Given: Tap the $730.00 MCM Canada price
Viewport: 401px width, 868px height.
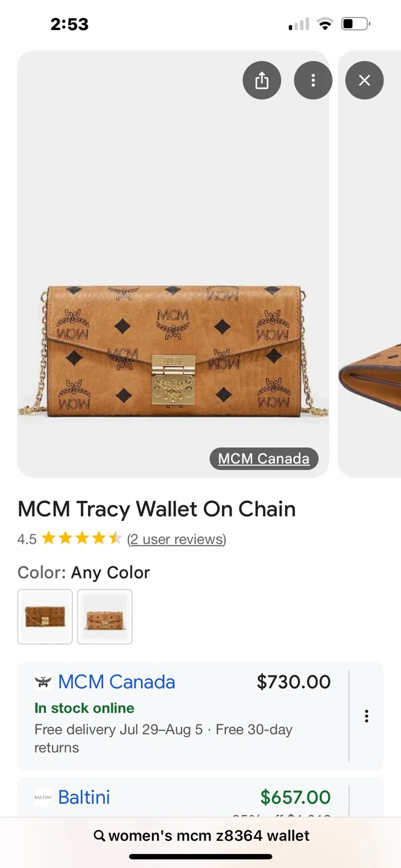Looking at the screenshot, I should [x=294, y=682].
